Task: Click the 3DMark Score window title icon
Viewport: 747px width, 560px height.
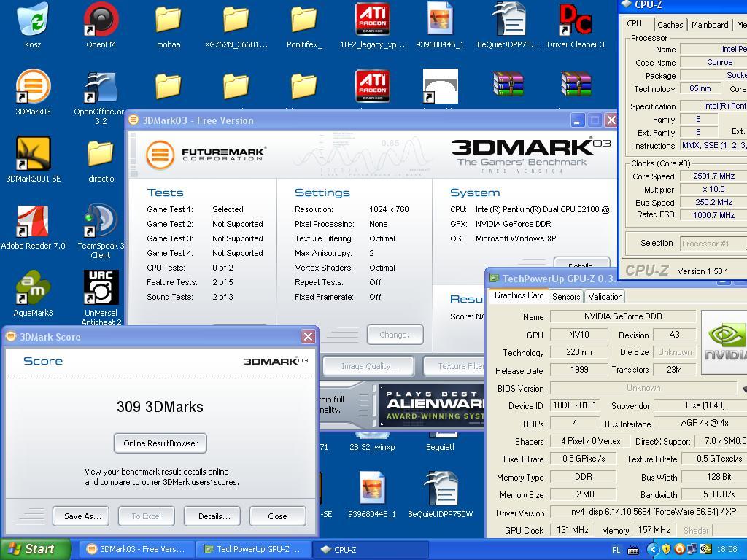Action: click(x=10, y=337)
